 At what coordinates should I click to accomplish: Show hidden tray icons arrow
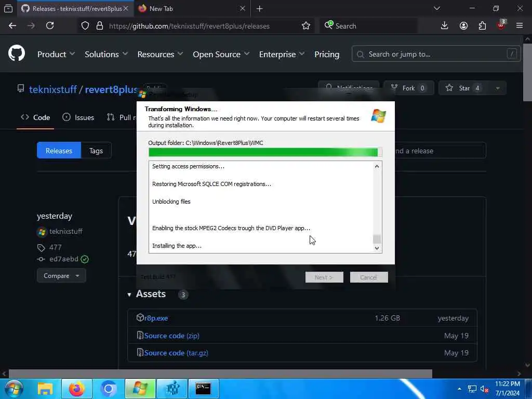(x=459, y=389)
